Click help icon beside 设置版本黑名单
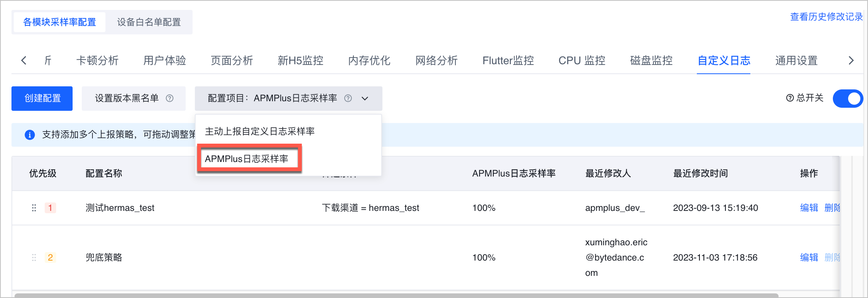868x298 pixels. coord(170,99)
